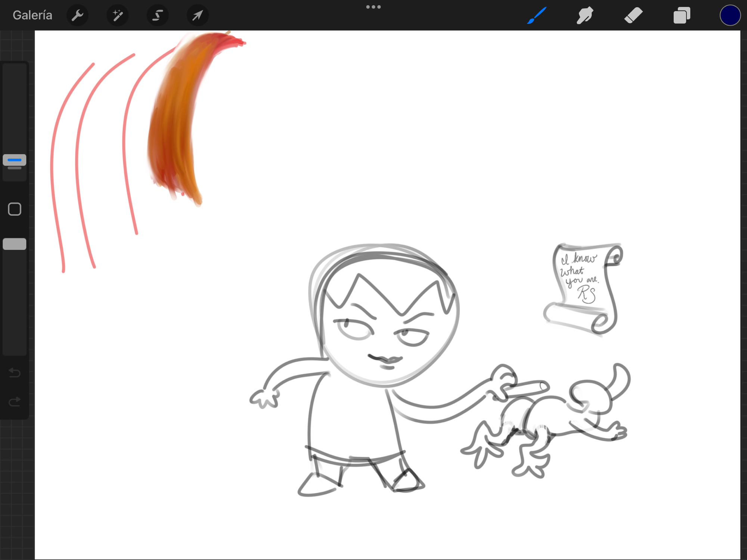The image size is (747, 560).
Task: Activate the Transform arrow tool
Action: [x=198, y=15]
